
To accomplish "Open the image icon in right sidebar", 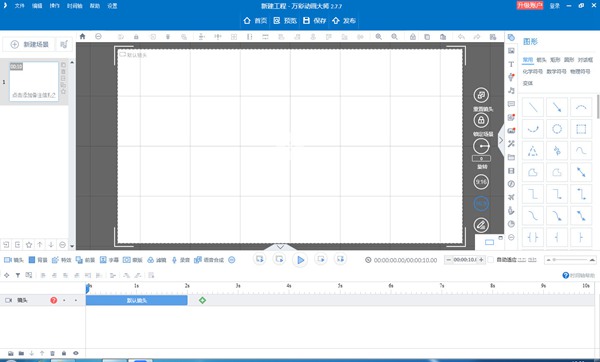I will (511, 51).
